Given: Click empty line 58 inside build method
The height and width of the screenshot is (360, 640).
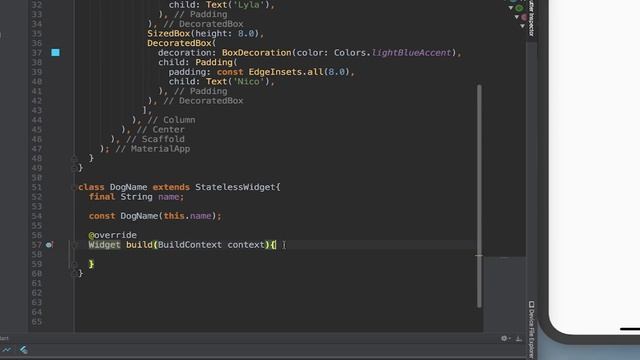Looking at the screenshot, I should [276, 254].
